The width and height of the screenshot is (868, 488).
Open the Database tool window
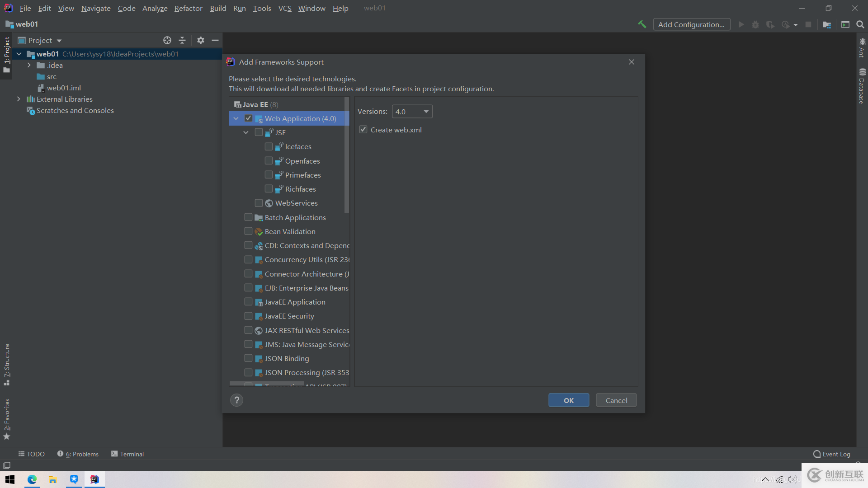pos(862,86)
